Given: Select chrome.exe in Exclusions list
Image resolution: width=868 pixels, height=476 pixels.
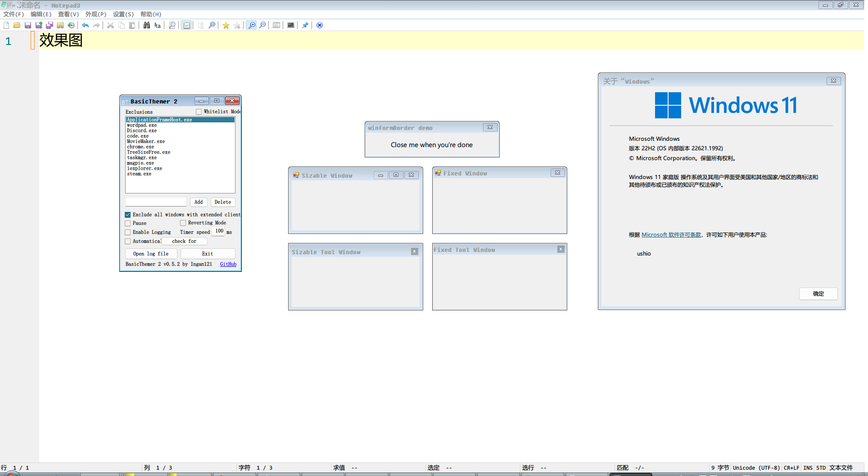Looking at the screenshot, I should click(180, 147).
